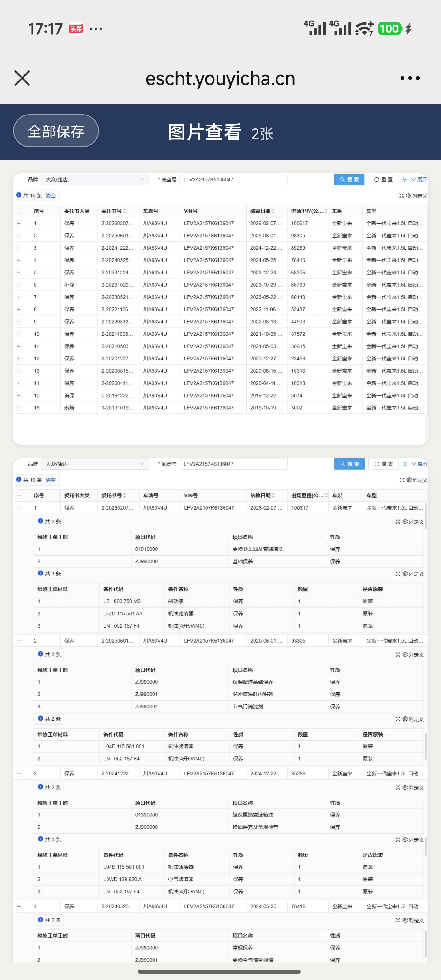
Task: Click 重置 button in second image
Action: click(383, 464)
